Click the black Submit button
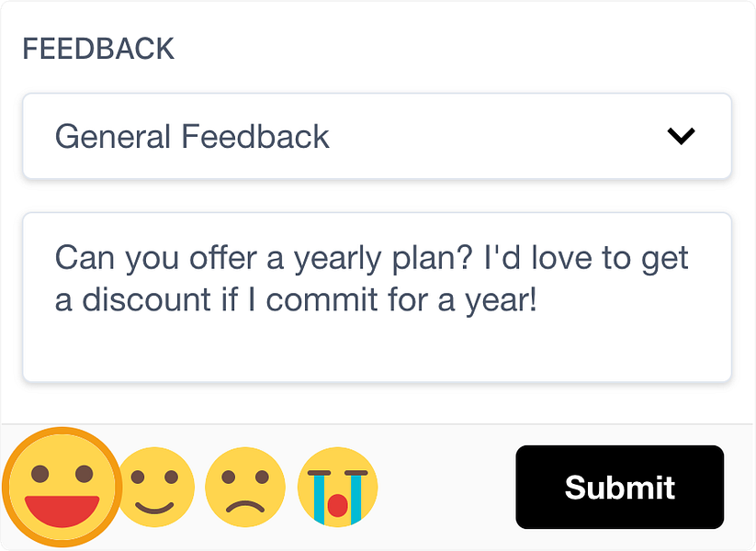This screenshot has height=551, width=756. 619,487
